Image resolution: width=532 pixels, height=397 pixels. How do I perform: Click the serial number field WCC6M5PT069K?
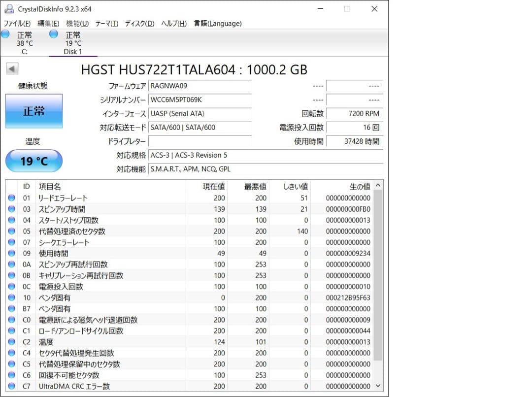pos(200,100)
